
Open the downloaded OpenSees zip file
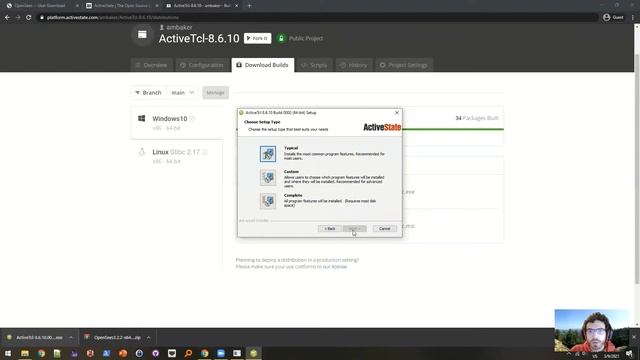tap(113, 338)
